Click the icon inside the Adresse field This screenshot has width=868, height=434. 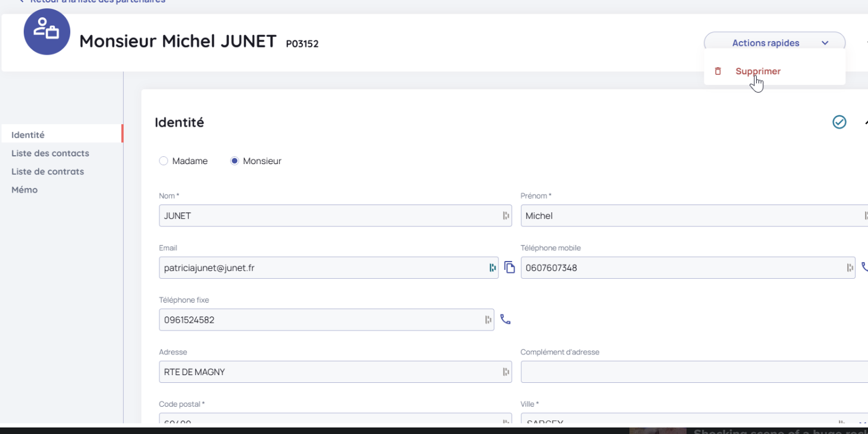click(x=506, y=372)
